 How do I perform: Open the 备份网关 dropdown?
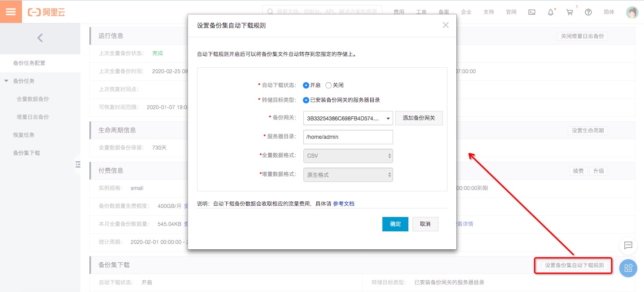(348, 118)
